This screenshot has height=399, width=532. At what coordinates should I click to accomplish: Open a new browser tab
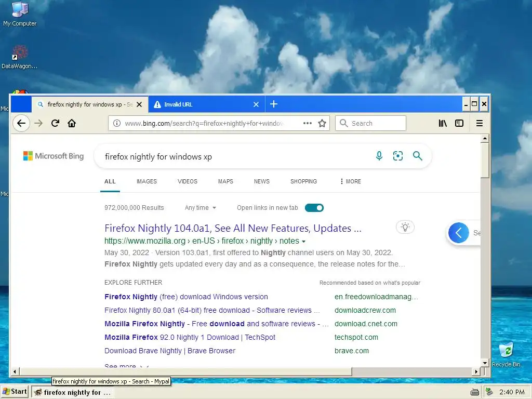[274, 104]
